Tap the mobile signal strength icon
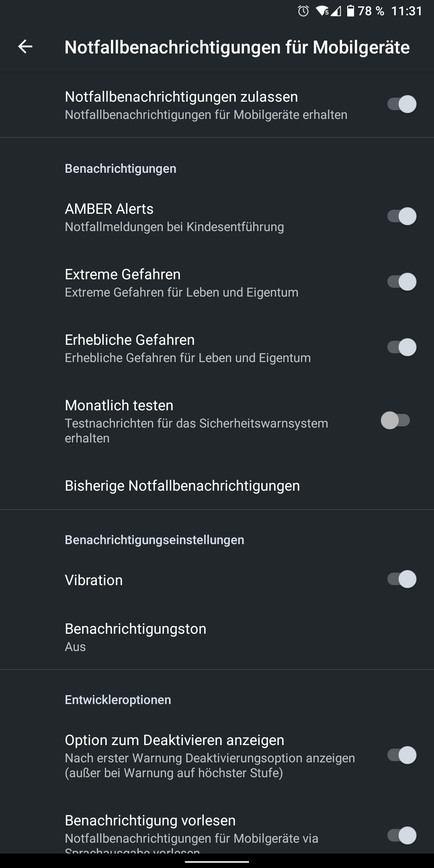The image size is (434, 868). click(336, 11)
